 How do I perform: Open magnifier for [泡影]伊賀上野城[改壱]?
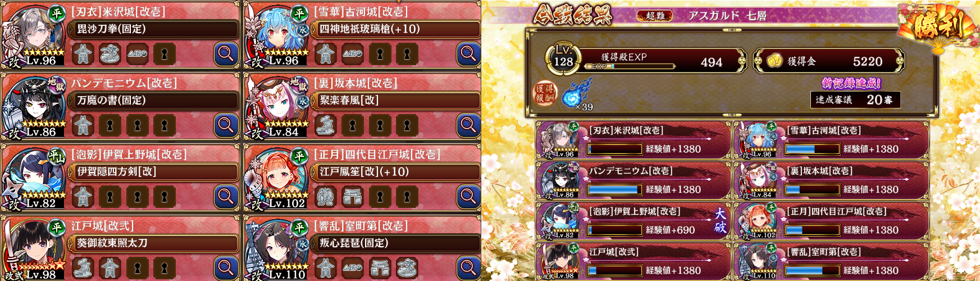tap(226, 197)
